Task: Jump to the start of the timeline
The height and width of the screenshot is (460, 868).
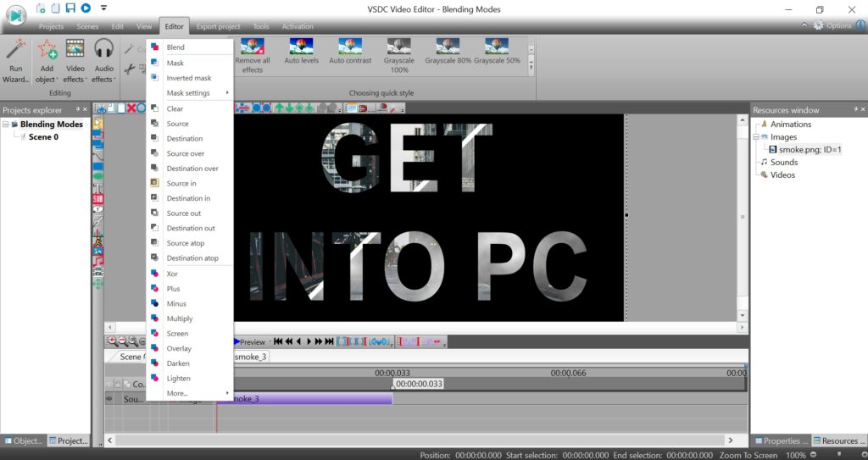Action: pyautogui.click(x=278, y=341)
